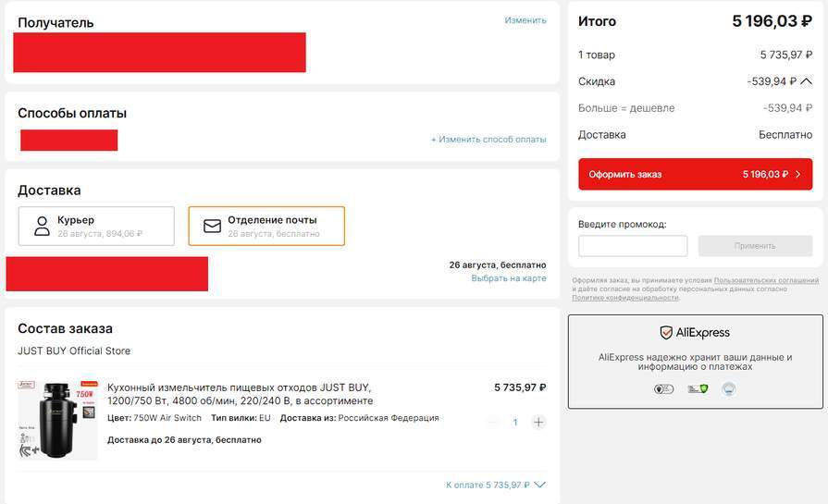Select Отделение почты delivery option
828x504 pixels.
pyautogui.click(x=266, y=226)
